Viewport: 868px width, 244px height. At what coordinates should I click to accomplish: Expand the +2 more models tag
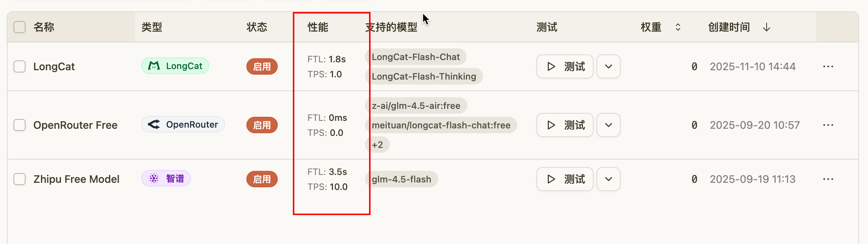(x=377, y=145)
